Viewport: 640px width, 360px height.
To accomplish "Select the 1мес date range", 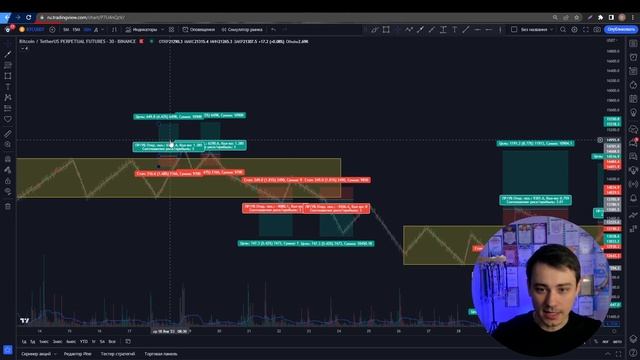I will coord(44,342).
